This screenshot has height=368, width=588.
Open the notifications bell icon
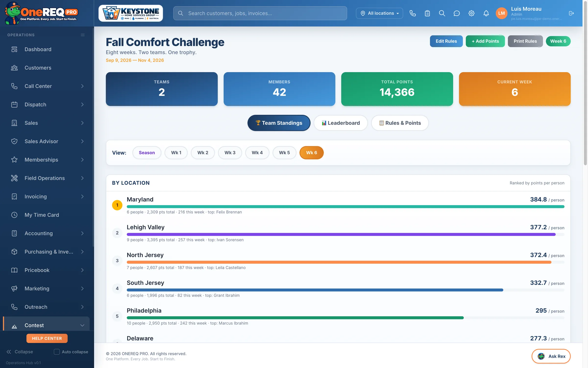[486, 13]
